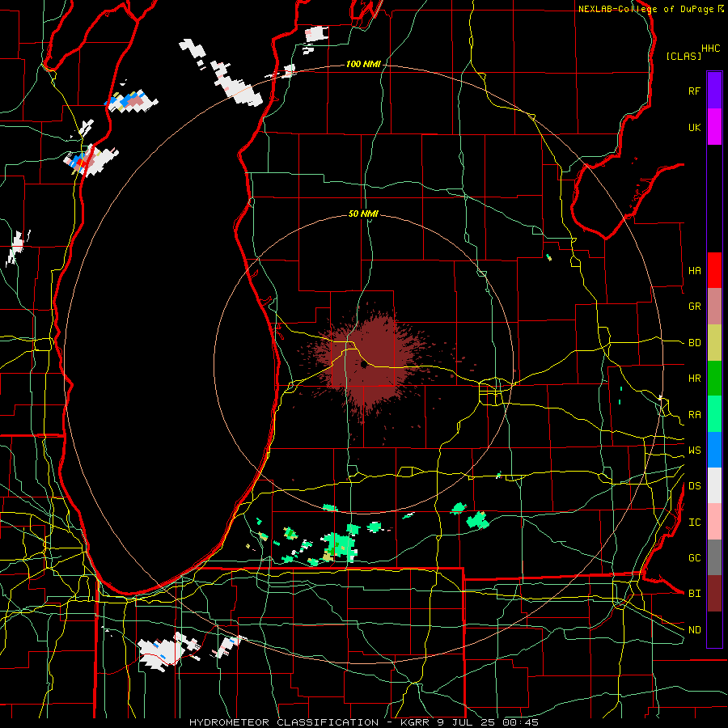Select the maroon BI legend swatch
The width and height of the screenshot is (728, 728).
click(714, 594)
